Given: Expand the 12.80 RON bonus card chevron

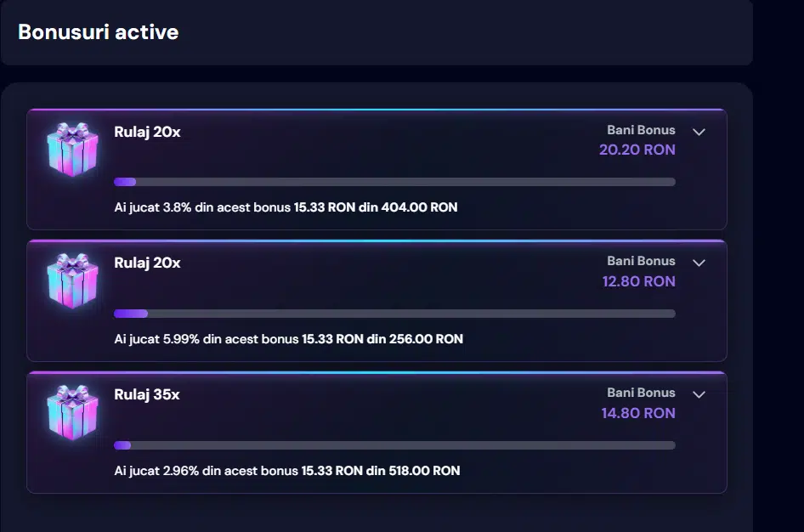Looking at the screenshot, I should click(699, 263).
